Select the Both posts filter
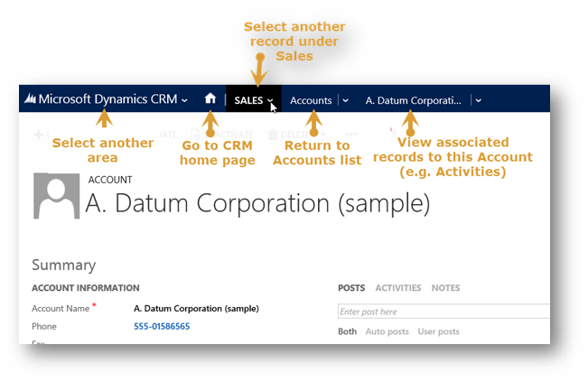The width and height of the screenshot is (588, 382). pyautogui.click(x=347, y=331)
